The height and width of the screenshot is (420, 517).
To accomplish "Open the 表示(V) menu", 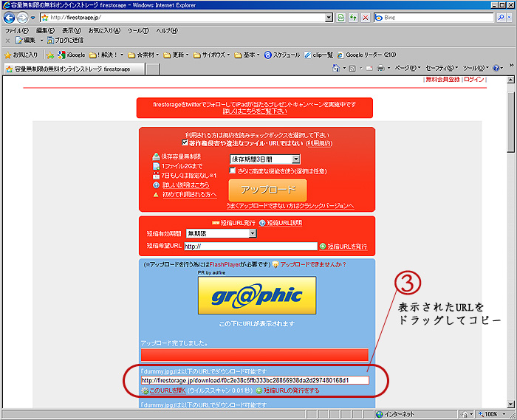I will click(72, 31).
